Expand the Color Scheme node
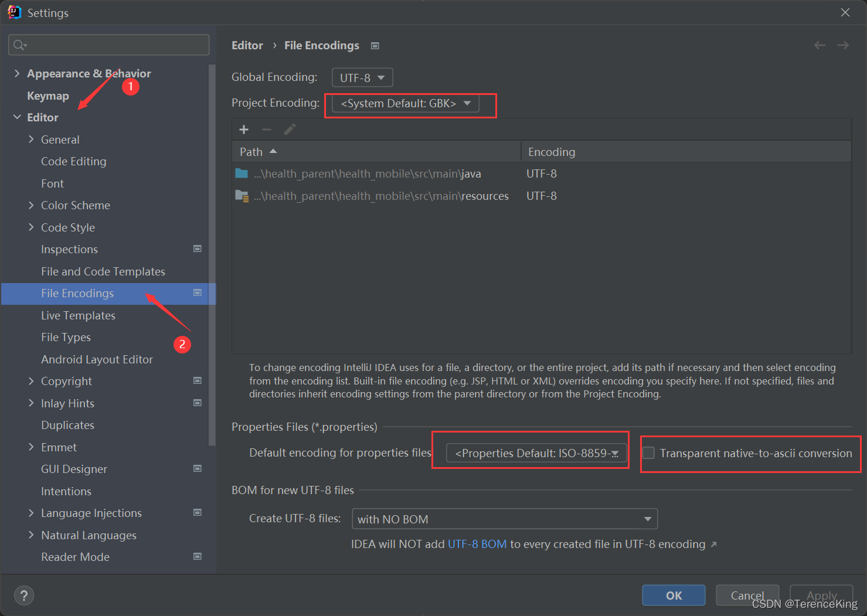The width and height of the screenshot is (867, 616). point(31,205)
